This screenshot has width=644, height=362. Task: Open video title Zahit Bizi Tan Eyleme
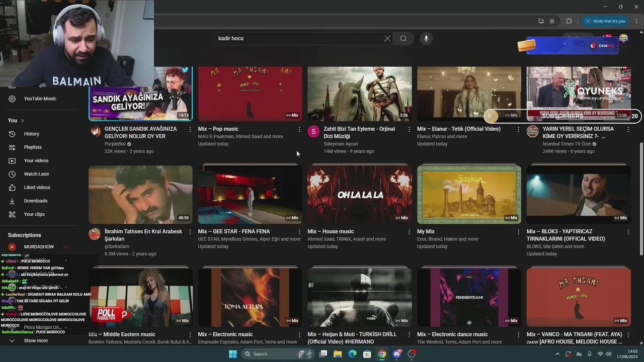tap(359, 132)
